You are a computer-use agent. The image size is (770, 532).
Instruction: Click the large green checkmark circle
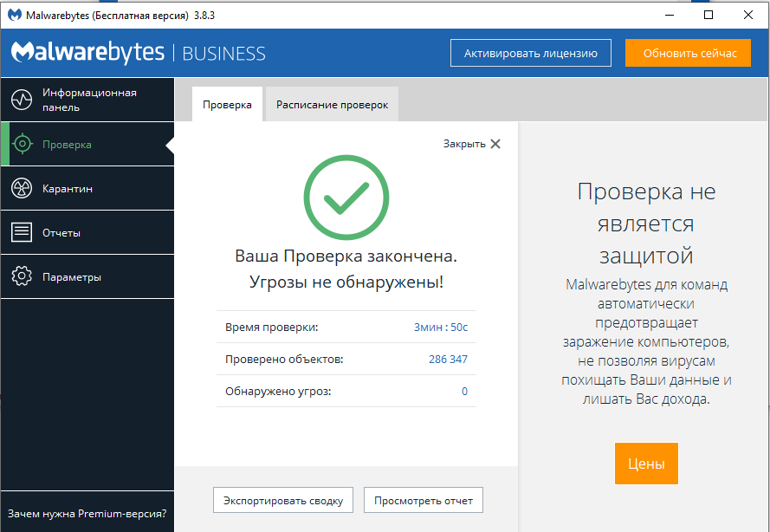pos(346,198)
